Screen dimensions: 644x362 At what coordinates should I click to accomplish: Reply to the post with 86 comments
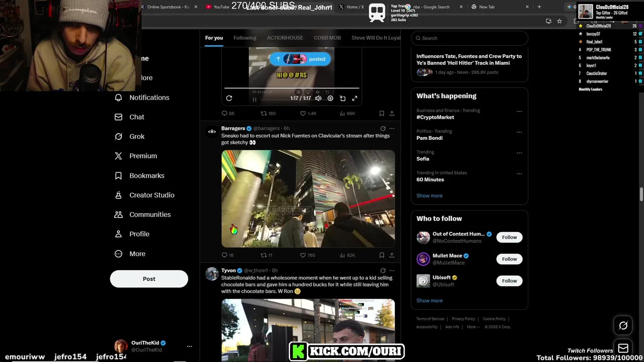point(228,114)
